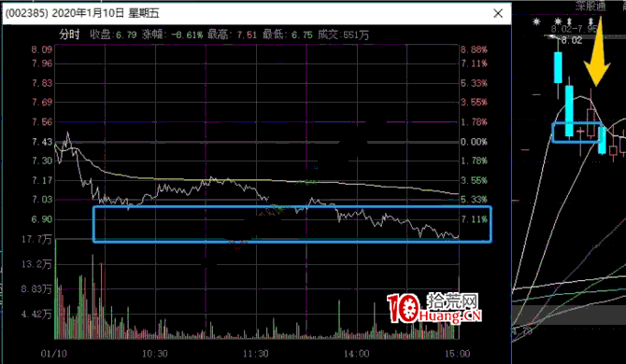Close the 002385 intraday chart popup
The height and width of the screenshot is (364, 626).
coord(498,14)
